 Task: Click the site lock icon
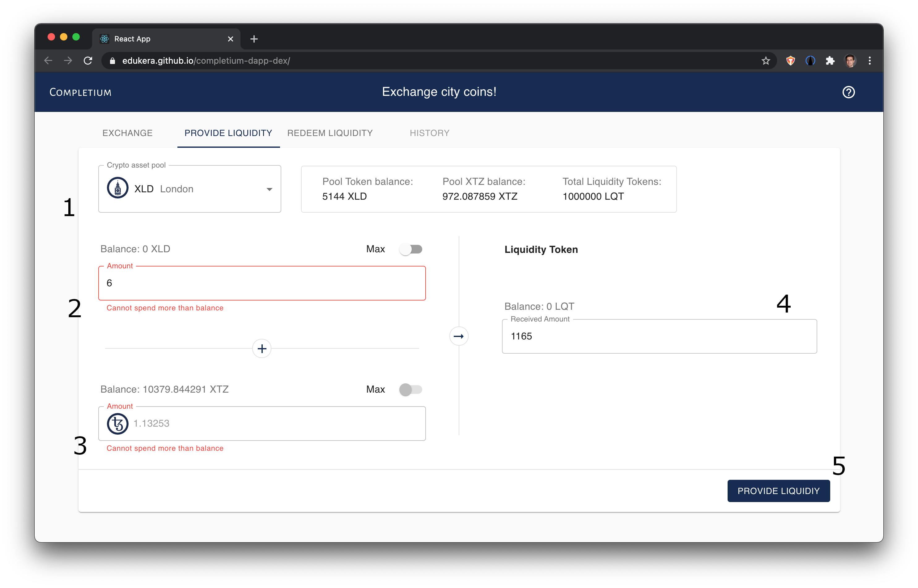(112, 61)
